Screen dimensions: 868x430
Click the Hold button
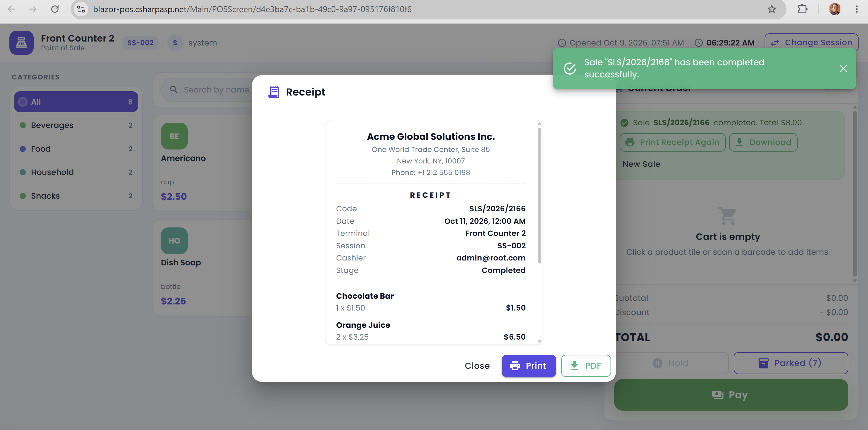(672, 363)
